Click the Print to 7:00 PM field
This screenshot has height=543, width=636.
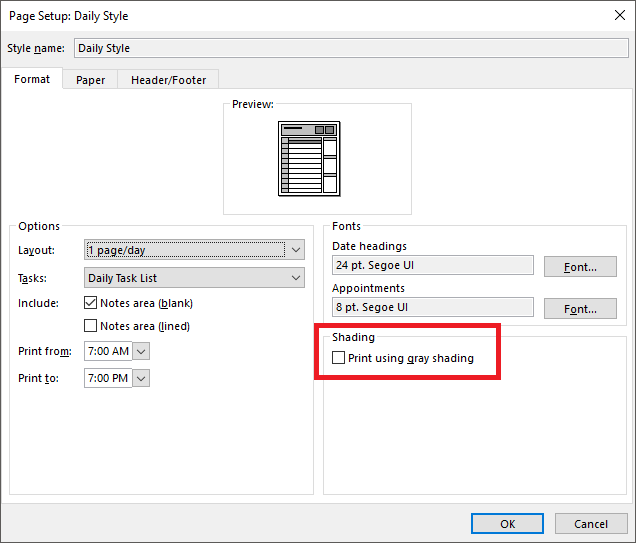[x=108, y=378]
